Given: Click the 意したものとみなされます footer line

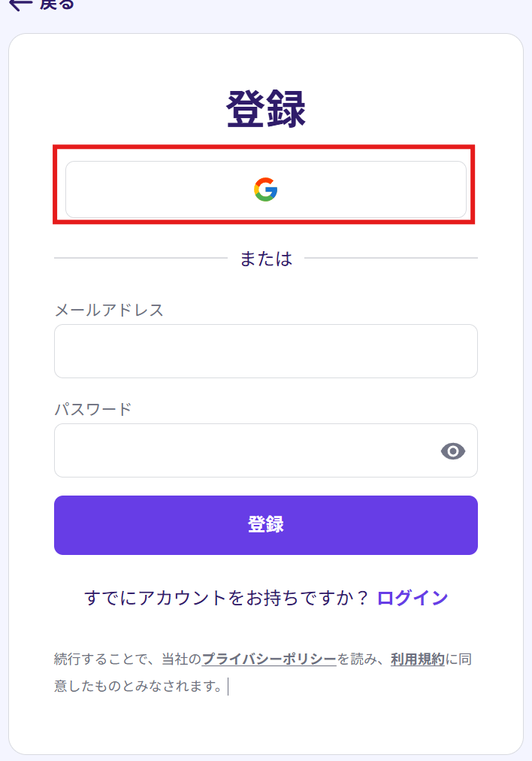Looking at the screenshot, I should coord(138,687).
